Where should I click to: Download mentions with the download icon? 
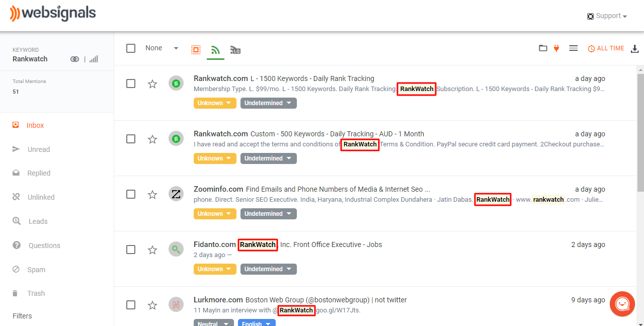(x=635, y=48)
